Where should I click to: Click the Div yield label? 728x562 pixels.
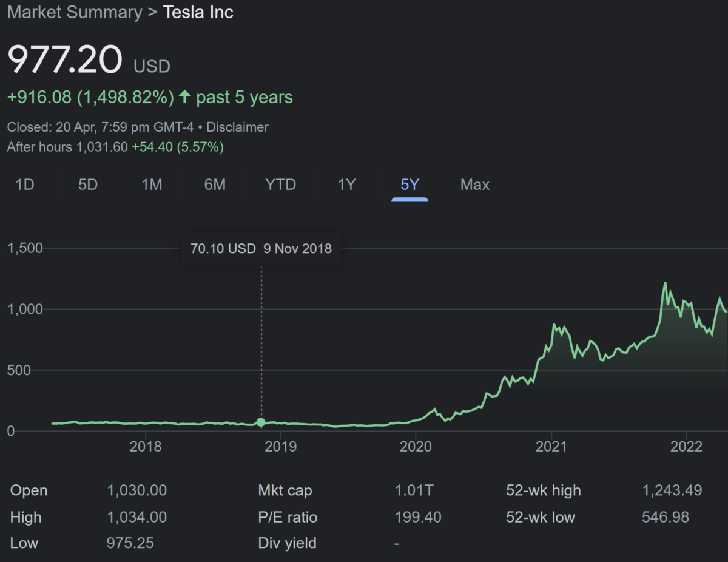[288, 543]
